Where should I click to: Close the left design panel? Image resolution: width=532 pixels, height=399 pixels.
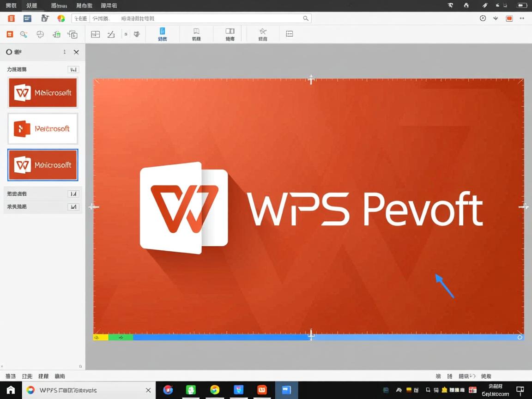click(x=76, y=52)
